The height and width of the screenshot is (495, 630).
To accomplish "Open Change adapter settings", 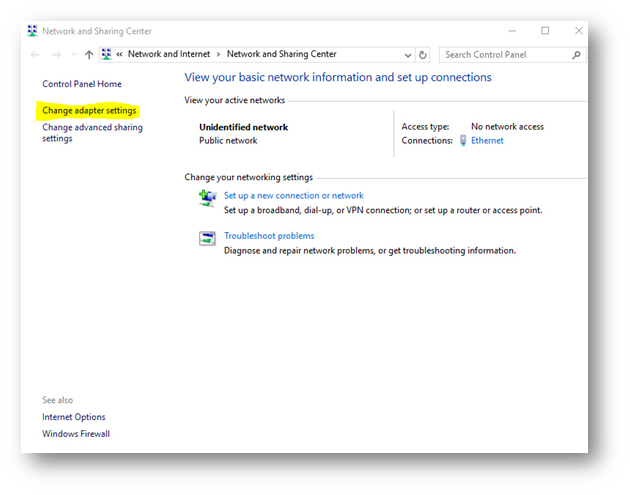I will 89,110.
